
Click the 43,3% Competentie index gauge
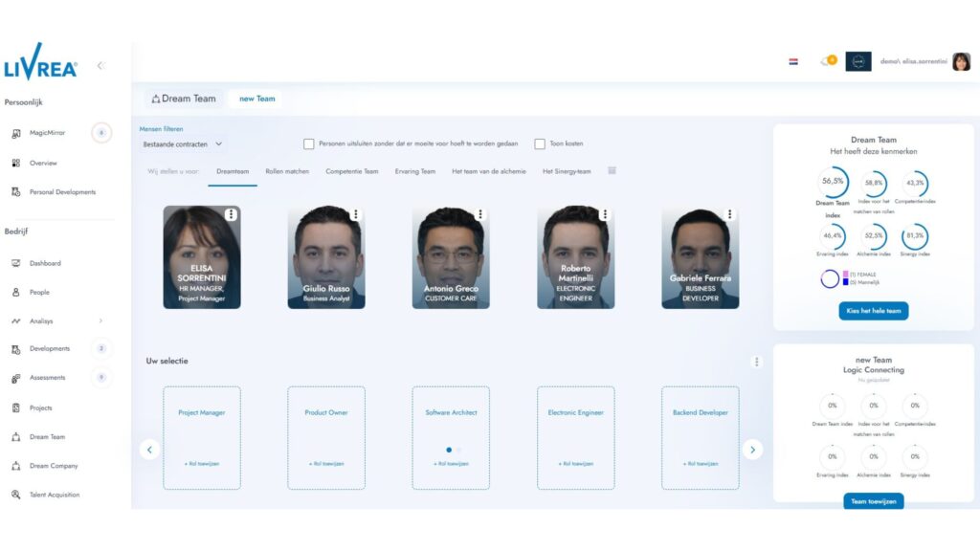[x=915, y=183]
